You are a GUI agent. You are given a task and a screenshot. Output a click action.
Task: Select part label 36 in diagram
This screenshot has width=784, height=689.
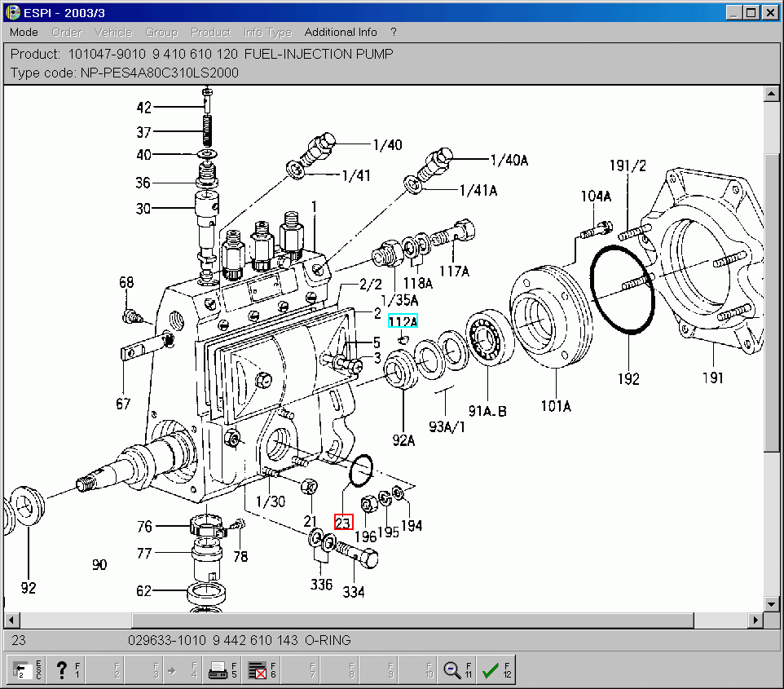143,183
